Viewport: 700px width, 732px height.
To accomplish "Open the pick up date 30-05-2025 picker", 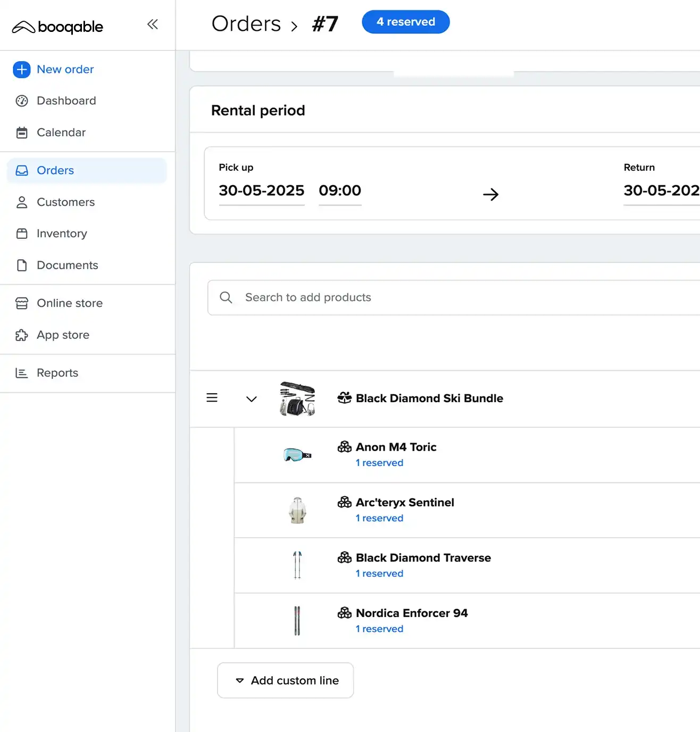I will [261, 190].
